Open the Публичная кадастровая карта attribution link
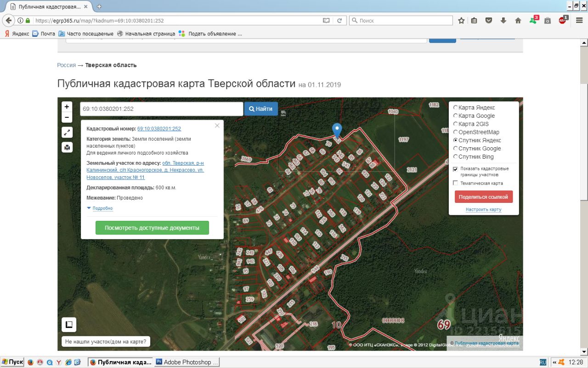The height and width of the screenshot is (368, 588). 486,343
